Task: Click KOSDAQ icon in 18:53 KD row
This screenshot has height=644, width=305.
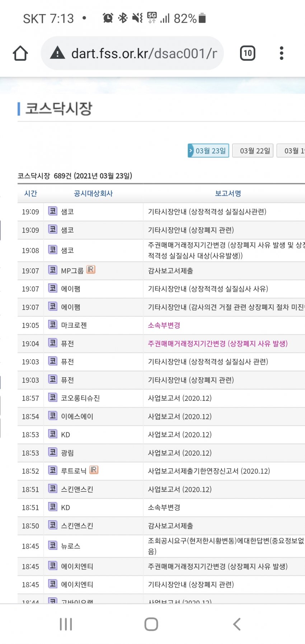Action: (x=53, y=434)
